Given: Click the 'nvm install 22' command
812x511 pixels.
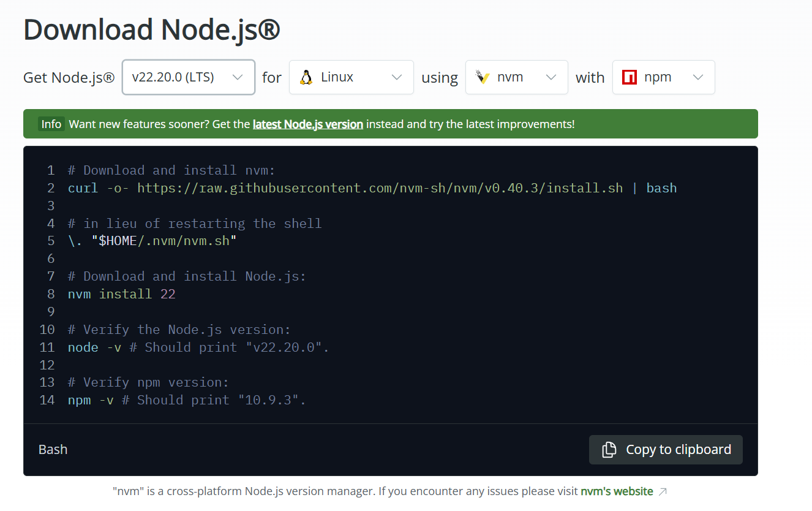Looking at the screenshot, I should (122, 294).
